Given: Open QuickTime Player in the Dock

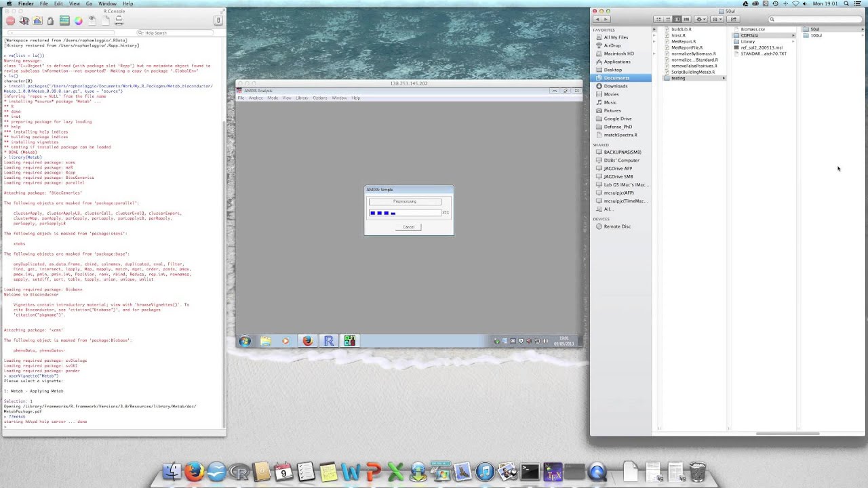Looking at the screenshot, I should [597, 472].
